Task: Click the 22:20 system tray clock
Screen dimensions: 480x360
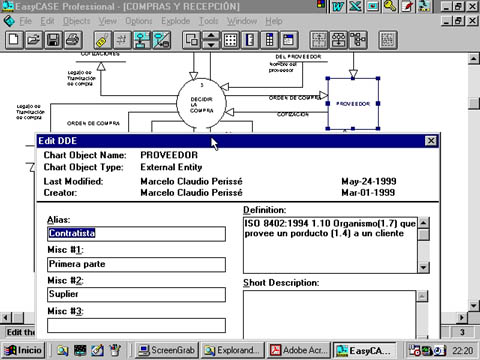Action: click(463, 351)
